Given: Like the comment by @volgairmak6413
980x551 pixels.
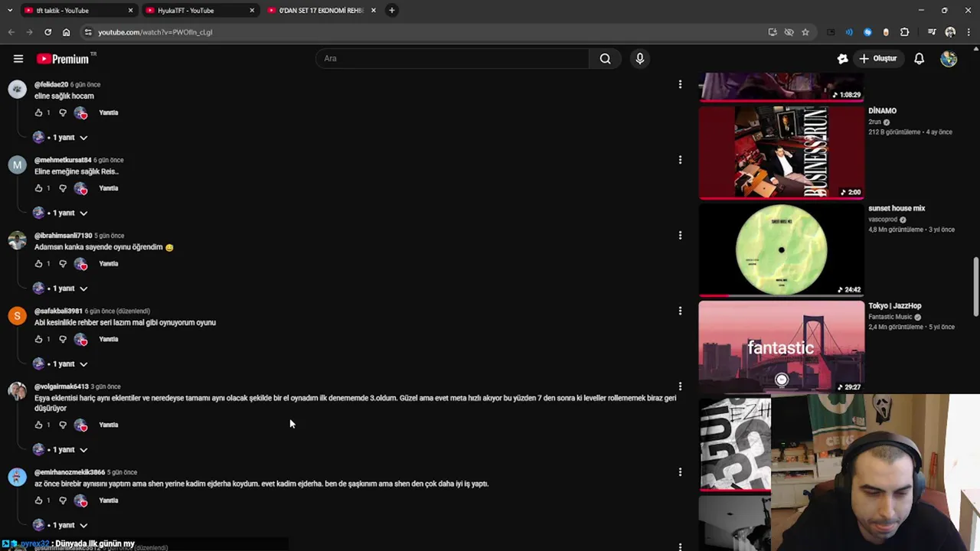Looking at the screenshot, I should [x=39, y=425].
